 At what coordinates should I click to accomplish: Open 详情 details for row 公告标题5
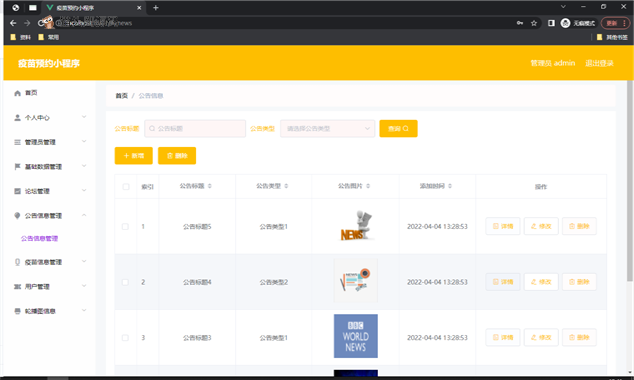tap(503, 226)
